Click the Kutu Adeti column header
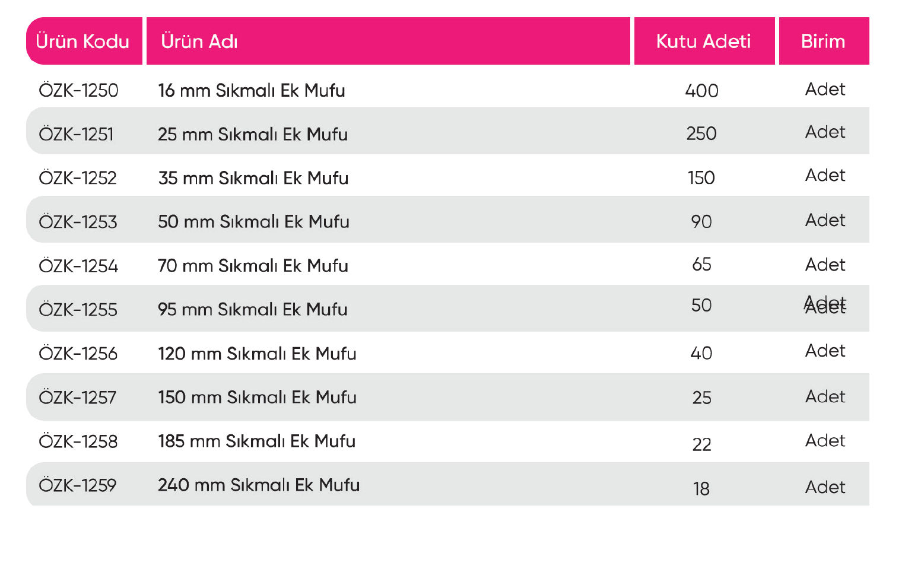The width and height of the screenshot is (905, 588). (x=703, y=42)
